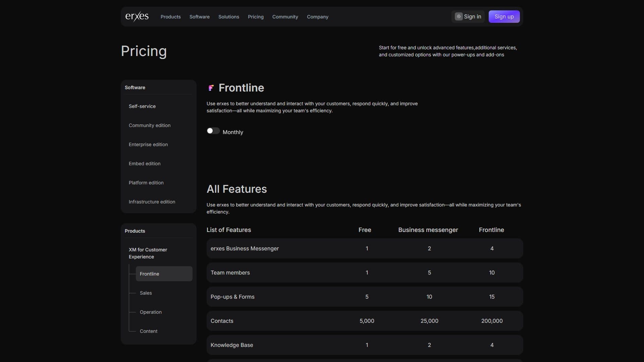Click the Frontline product logo icon
Viewport: 644px width, 362px height.
coord(211,88)
